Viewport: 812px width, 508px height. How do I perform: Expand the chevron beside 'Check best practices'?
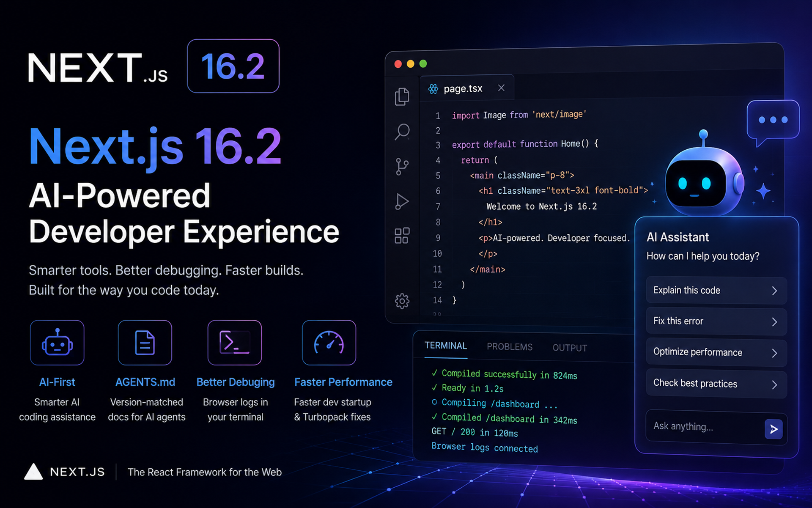pos(774,384)
